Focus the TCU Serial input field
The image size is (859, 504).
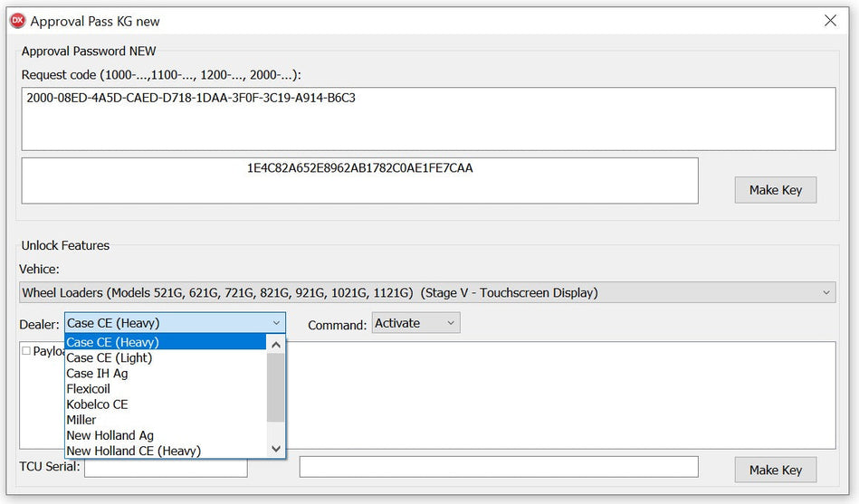pyautogui.click(x=166, y=468)
